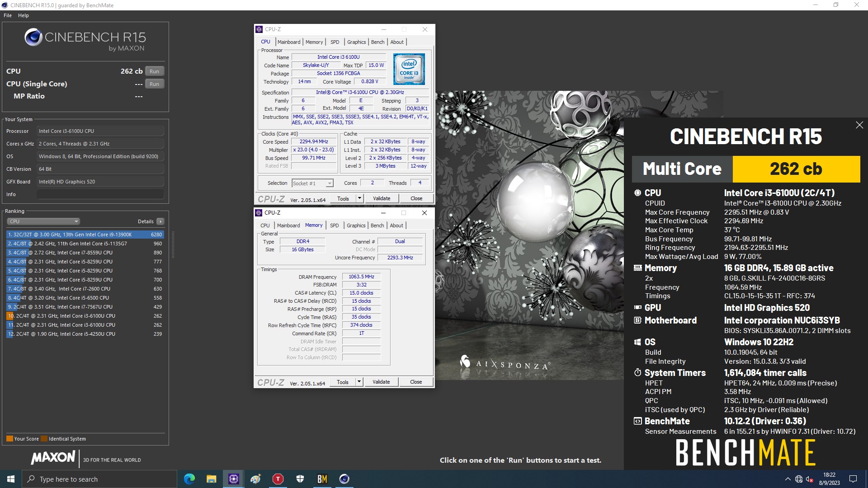Screen dimensions: 868x488
Task: Open File Explorer from the taskbar
Action: [211, 479]
